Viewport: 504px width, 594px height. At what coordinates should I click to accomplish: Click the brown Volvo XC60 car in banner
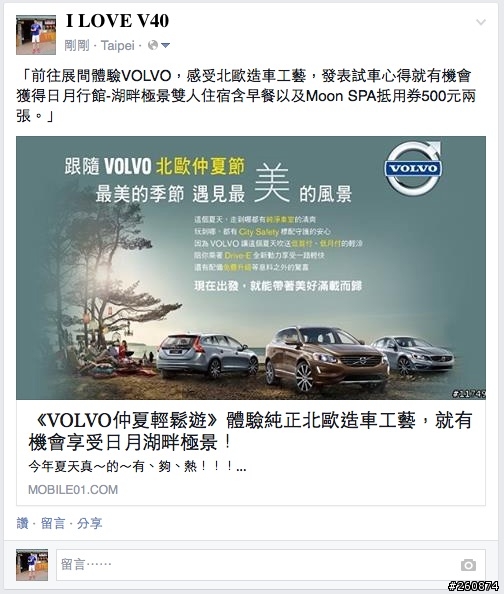coord(327,358)
